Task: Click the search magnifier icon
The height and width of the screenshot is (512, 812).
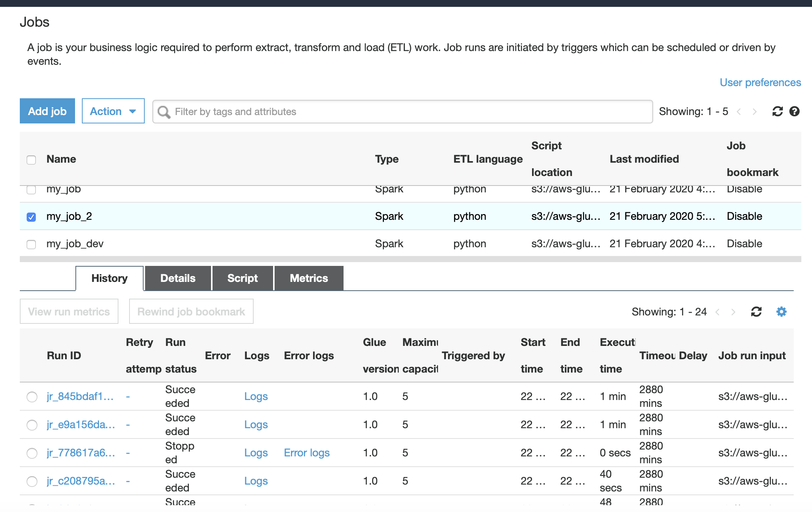Action: pyautogui.click(x=164, y=112)
